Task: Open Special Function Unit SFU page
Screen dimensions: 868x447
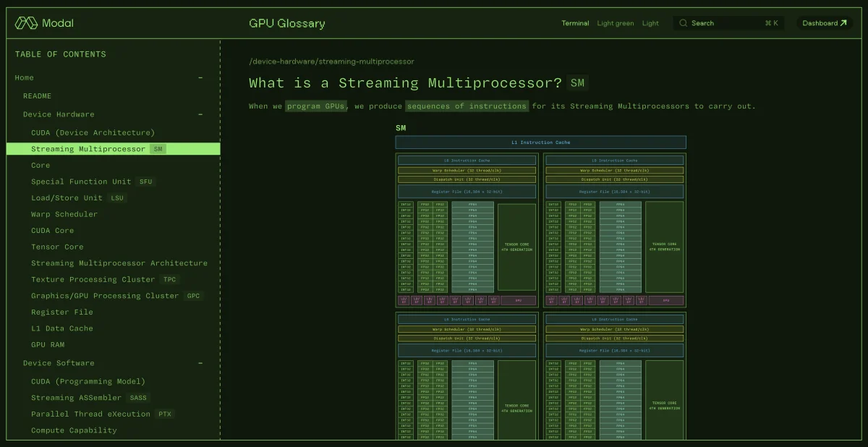Action: pyautogui.click(x=93, y=182)
